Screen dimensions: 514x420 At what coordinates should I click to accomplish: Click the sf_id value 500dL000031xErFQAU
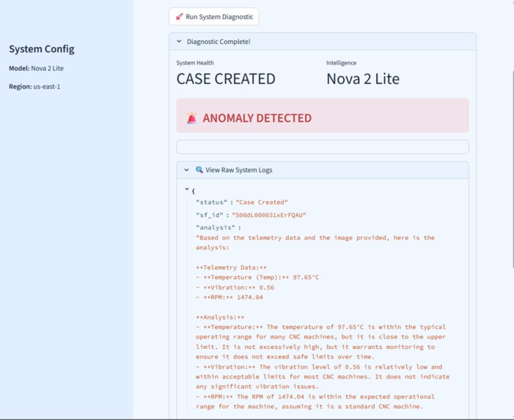point(269,215)
